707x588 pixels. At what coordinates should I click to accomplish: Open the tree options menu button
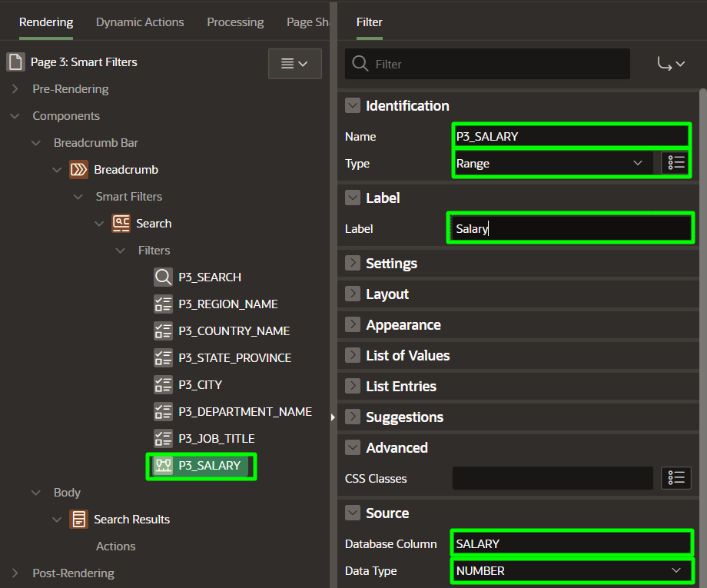(x=294, y=64)
